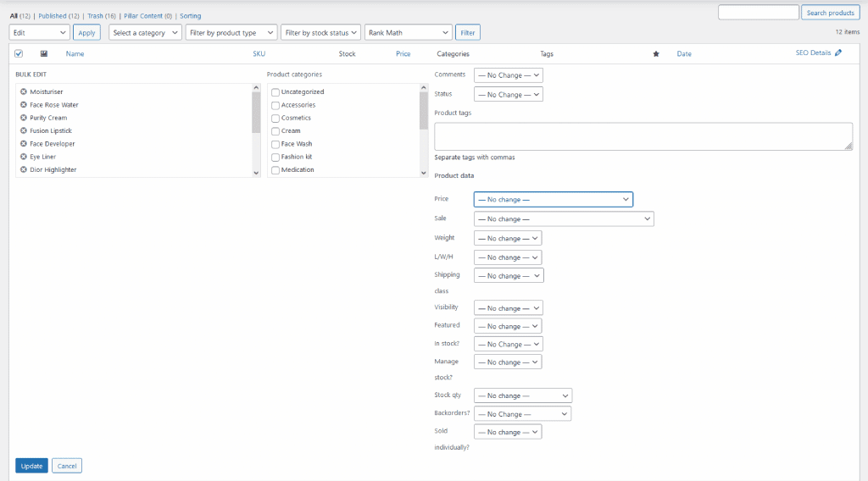Remove Fusion Lipstick from bulk edit list
The image size is (868, 481).
point(24,130)
